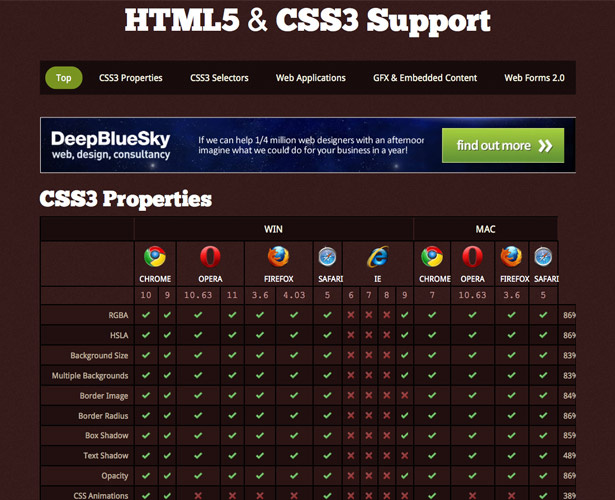Click Windows Firefox version 3.6 cell
Image resolution: width=615 pixels, height=500 pixels.
[260, 295]
